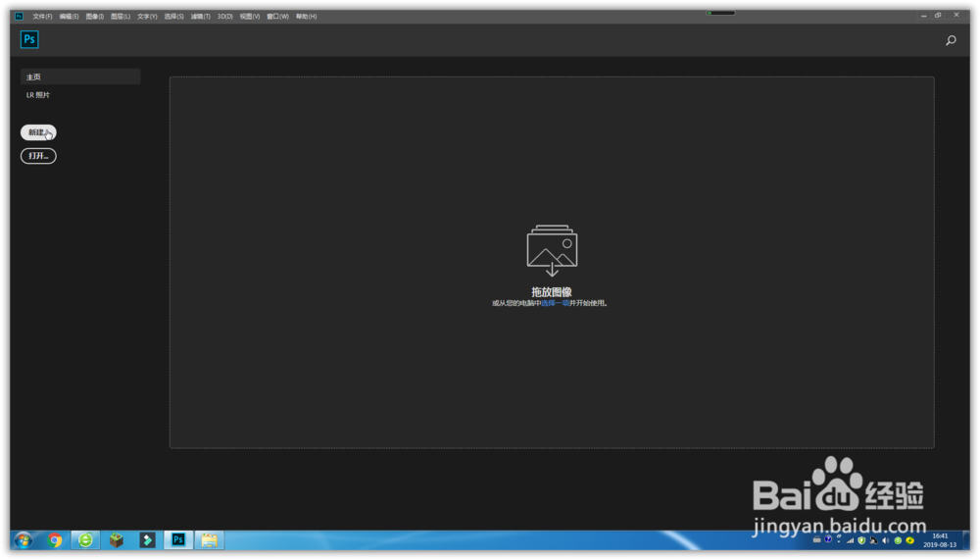Open the 窗口(W) menu
980x560 pixels.
tap(277, 17)
